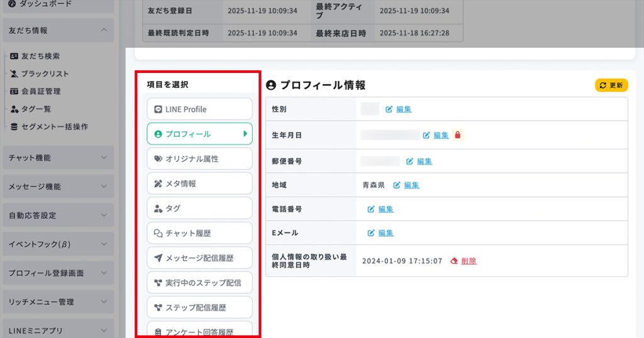644x338 pixels.
Task: Expand the リッチメニュー管理 sidebar section
Action: [104, 302]
